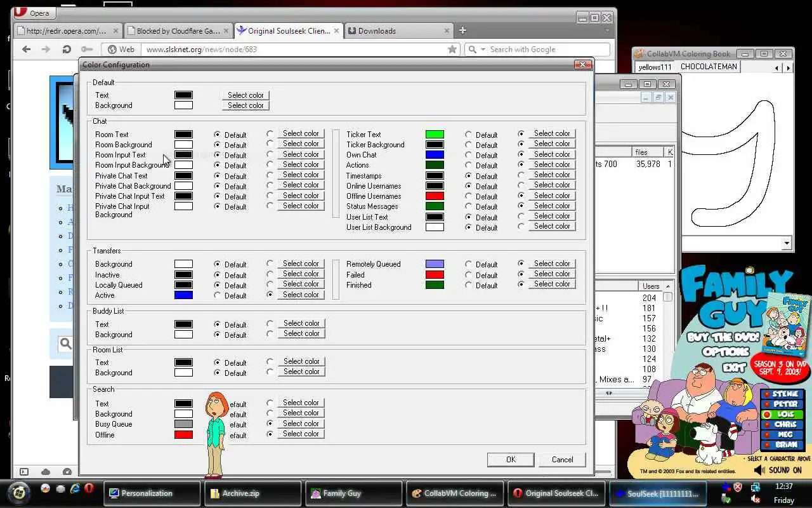The image size is (812, 508).
Task: Select the CHOCOLATEMAN tab in CollabVM
Action: click(x=709, y=66)
